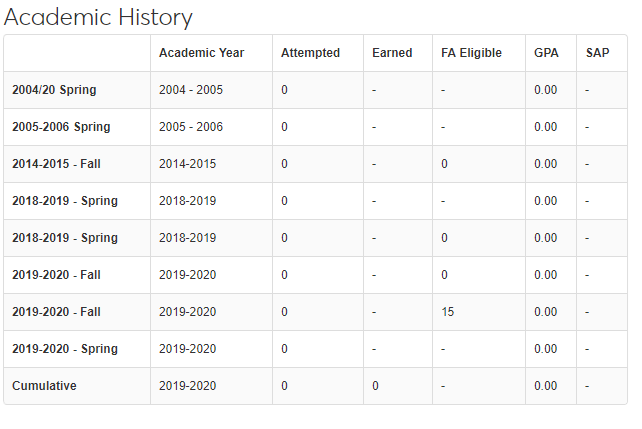This screenshot has width=642, height=429.
Task: Select the GPA column header
Action: point(546,53)
